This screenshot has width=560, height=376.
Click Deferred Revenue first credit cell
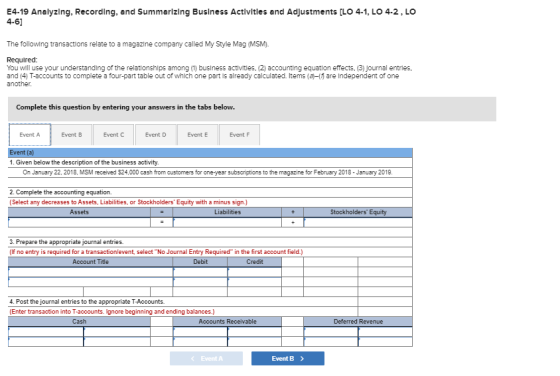click(385, 332)
